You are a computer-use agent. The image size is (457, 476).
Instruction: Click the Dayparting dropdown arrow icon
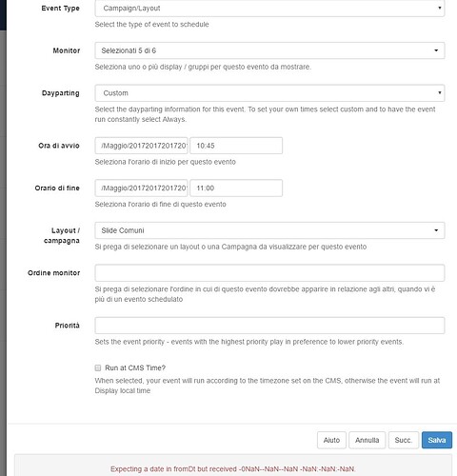[x=440, y=92]
